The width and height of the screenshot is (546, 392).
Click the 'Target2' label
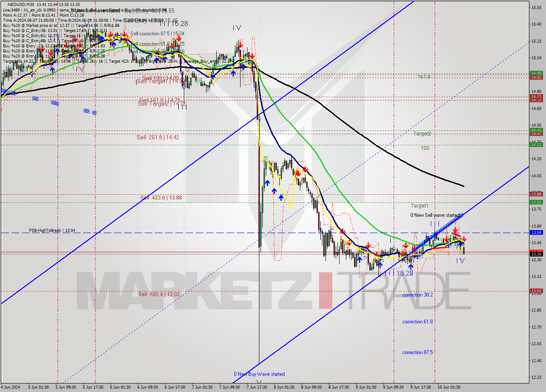tap(422, 133)
